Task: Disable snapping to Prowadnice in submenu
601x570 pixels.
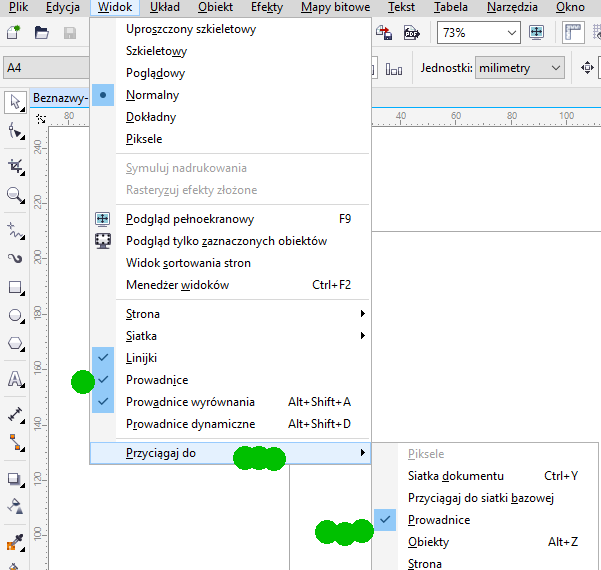Action: 438,520
